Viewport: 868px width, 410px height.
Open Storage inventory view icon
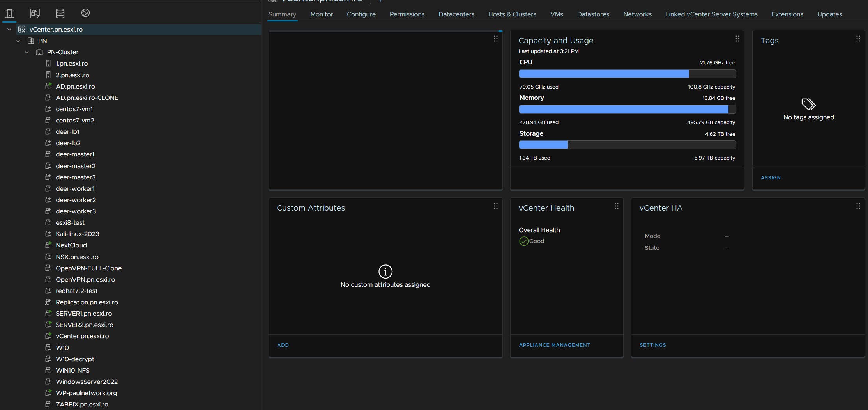(60, 14)
